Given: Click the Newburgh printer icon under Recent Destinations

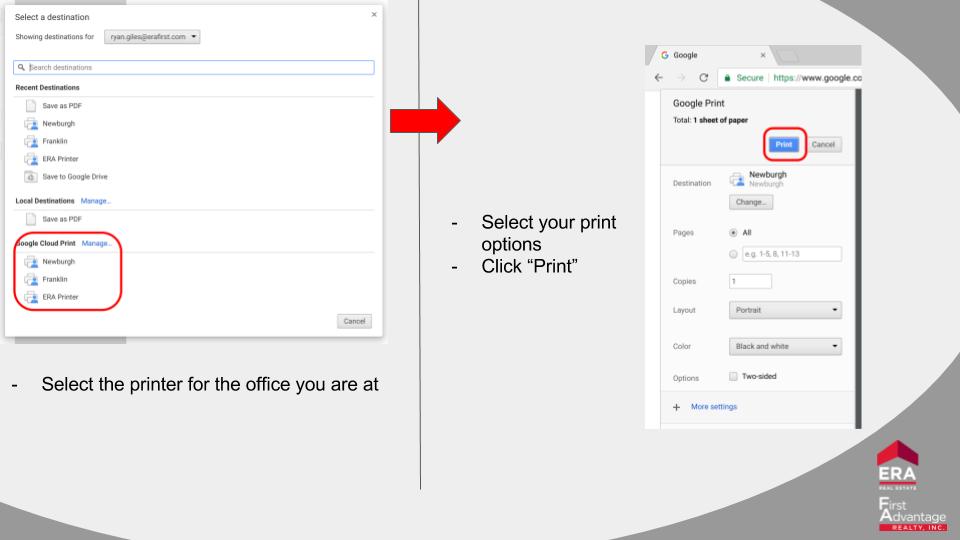Looking at the screenshot, I should coord(31,124).
